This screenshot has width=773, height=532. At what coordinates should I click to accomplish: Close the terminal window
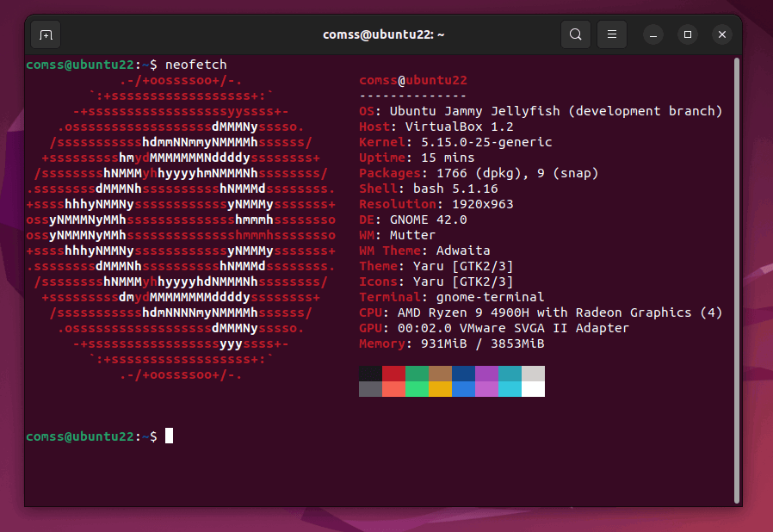(722, 34)
